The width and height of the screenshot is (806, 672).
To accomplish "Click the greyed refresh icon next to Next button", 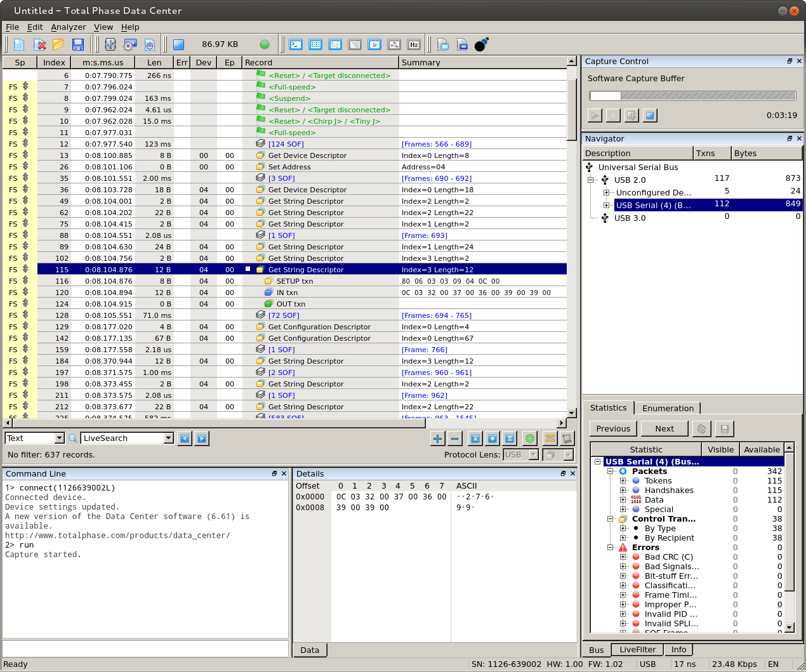I will (701, 429).
